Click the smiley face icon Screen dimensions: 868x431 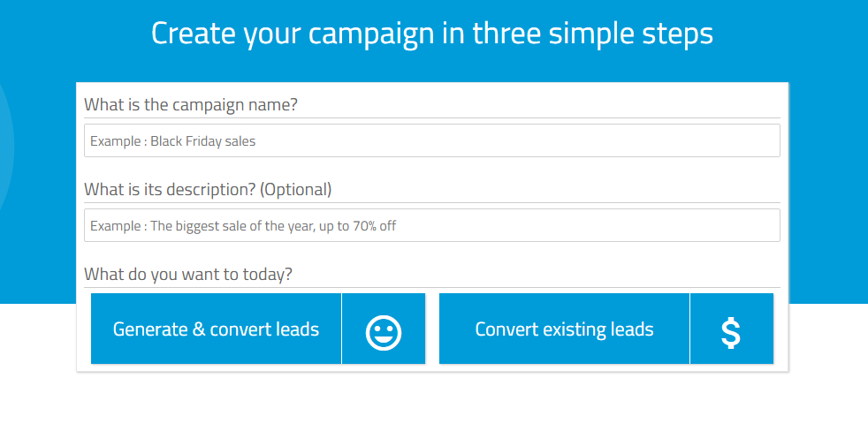pos(384,332)
